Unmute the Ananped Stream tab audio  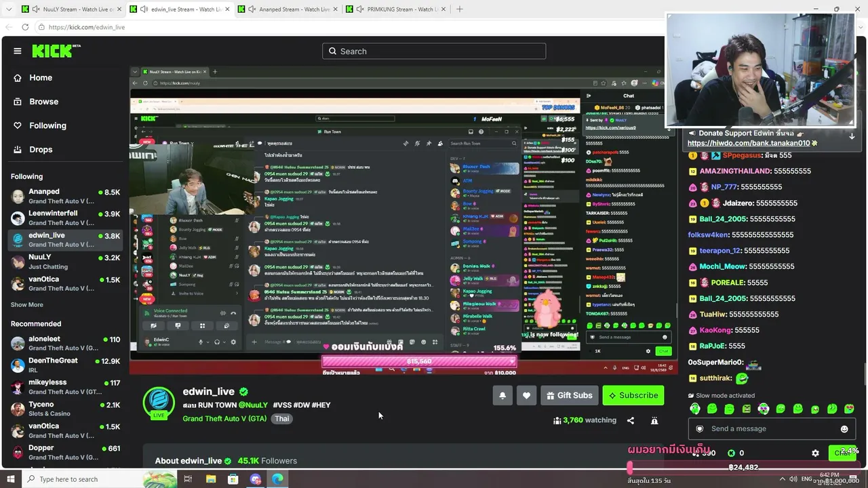tap(252, 9)
